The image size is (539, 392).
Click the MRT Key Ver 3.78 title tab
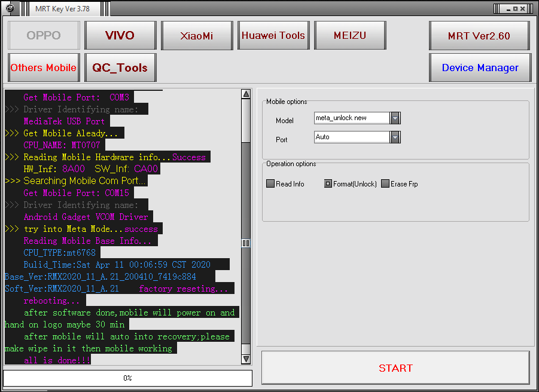(x=63, y=9)
